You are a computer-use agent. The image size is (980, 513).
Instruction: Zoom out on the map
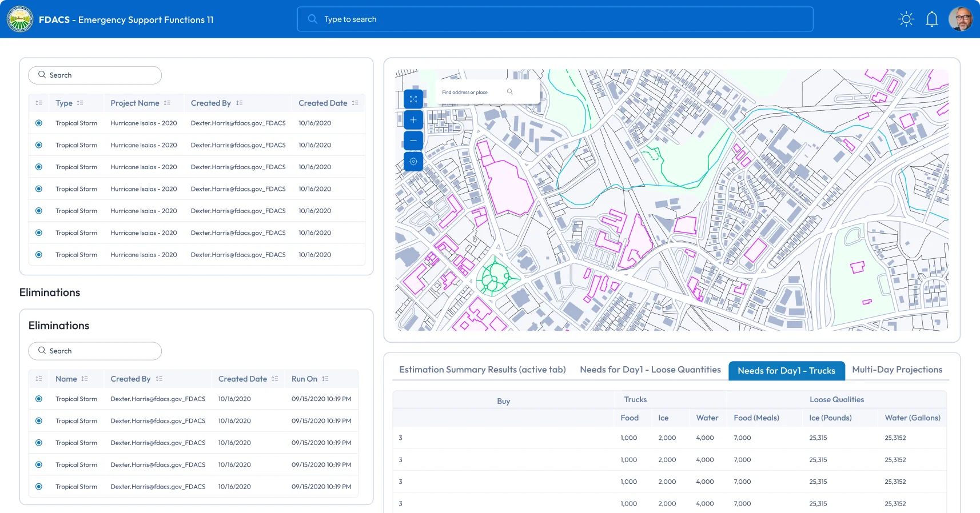pos(413,141)
